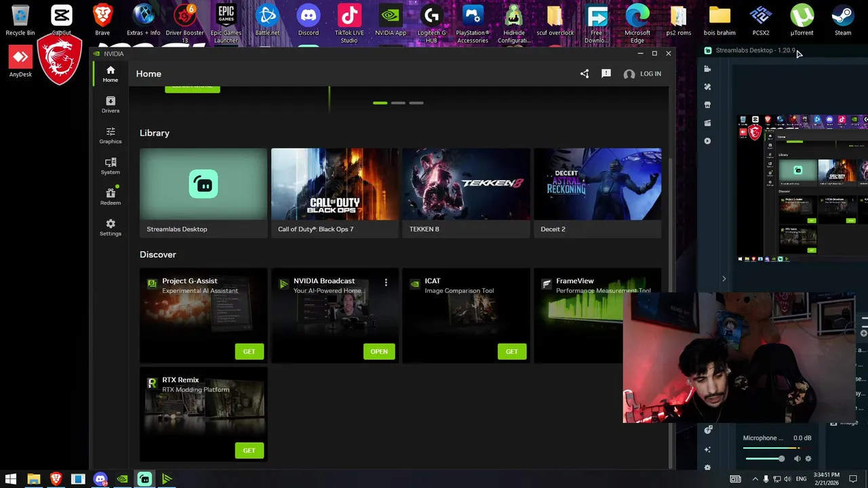Open Driver Booster 13 desktop icon
Screen dimensions: 868x488
coord(184,24)
